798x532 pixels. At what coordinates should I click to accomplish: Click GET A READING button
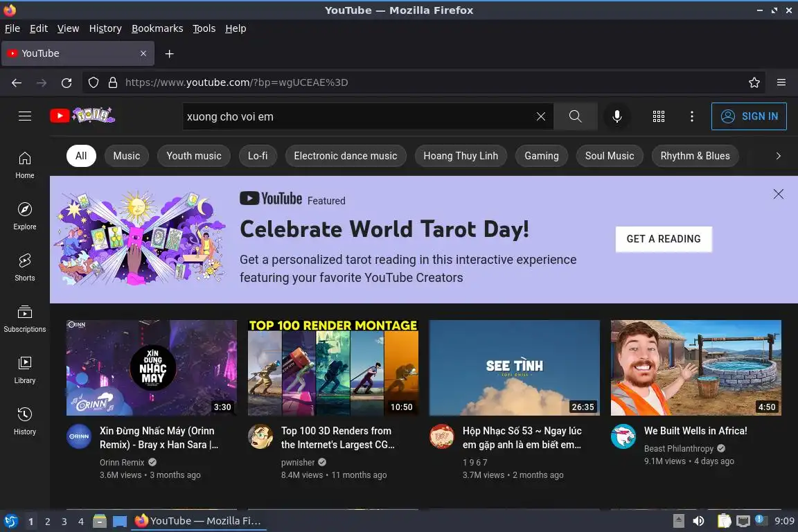click(664, 239)
